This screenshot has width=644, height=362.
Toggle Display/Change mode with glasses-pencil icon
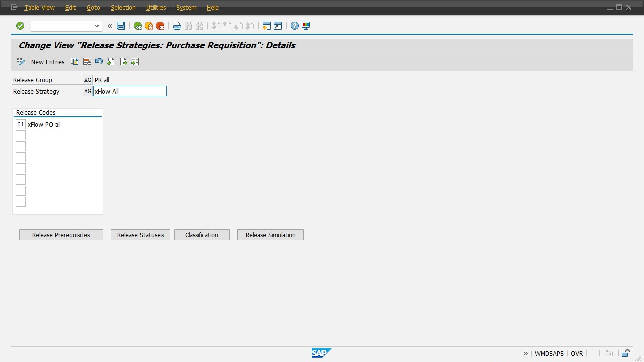tap(21, 62)
